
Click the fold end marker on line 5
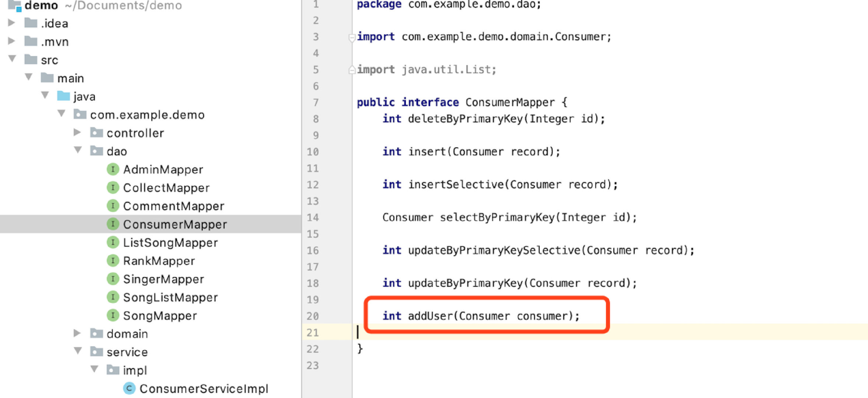coord(352,69)
